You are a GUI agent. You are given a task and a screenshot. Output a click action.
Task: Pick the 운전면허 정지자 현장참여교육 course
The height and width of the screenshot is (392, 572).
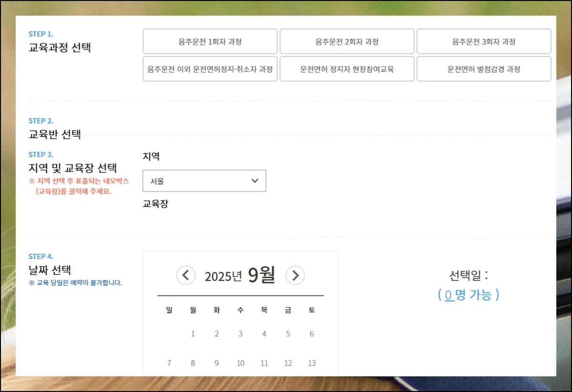tap(347, 69)
